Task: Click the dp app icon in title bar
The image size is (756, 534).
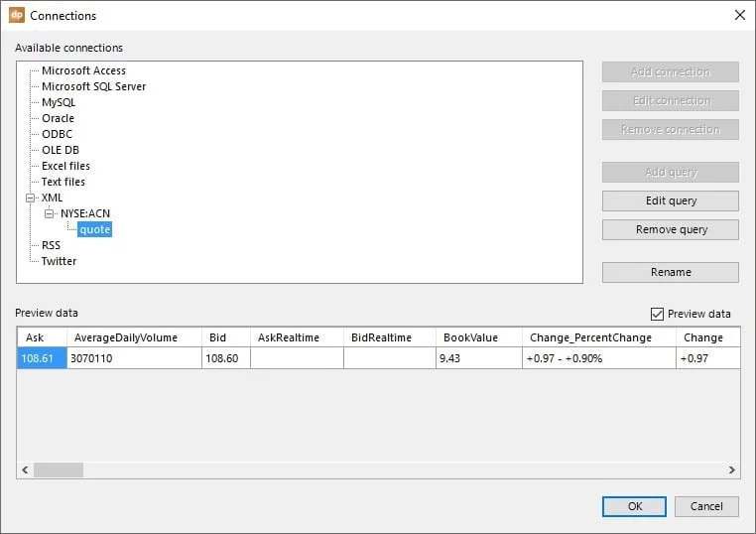Action: 16,16
